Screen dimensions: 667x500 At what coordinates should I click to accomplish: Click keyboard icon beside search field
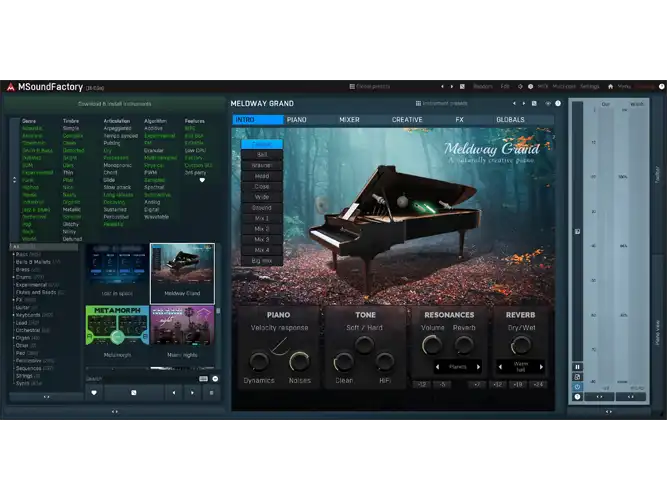point(203,379)
